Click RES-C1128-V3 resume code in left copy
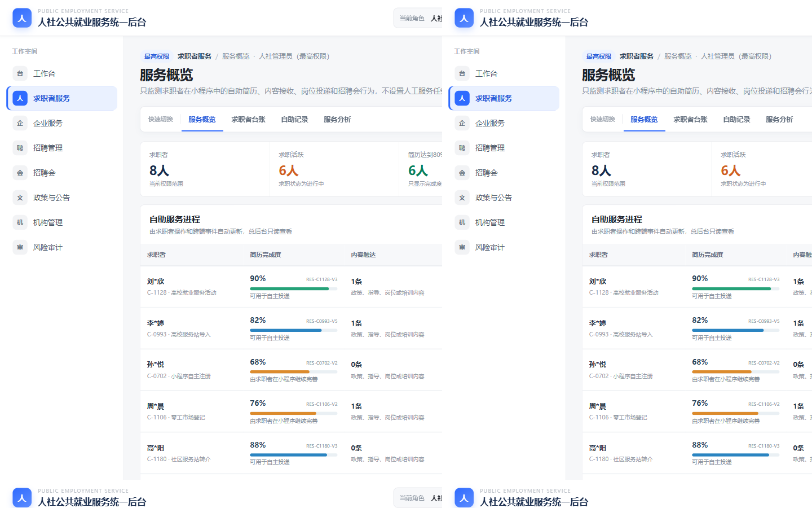Screen dimensions: 812x508 coord(322,279)
